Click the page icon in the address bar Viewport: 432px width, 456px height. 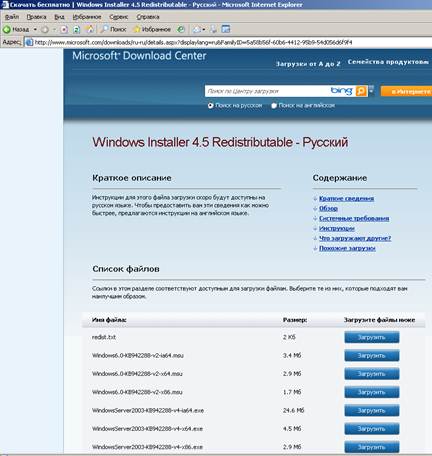pyautogui.click(x=29, y=42)
